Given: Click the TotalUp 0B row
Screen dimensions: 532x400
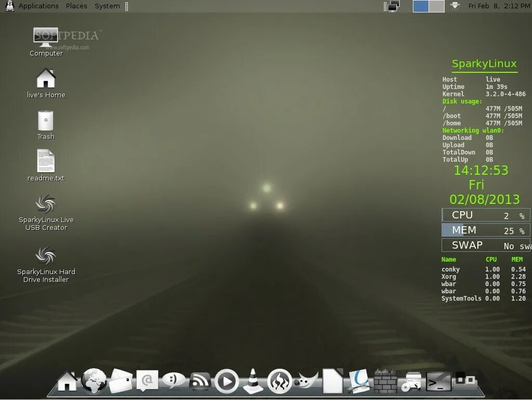Looking at the screenshot, I should point(468,160).
